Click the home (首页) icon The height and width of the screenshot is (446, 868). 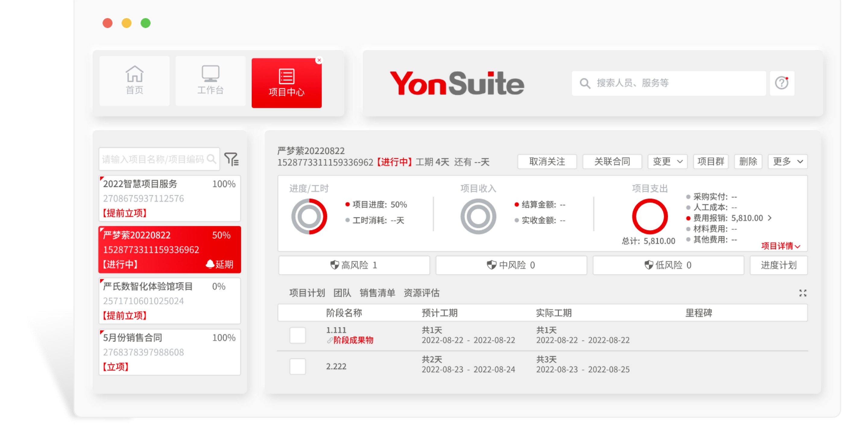[134, 74]
